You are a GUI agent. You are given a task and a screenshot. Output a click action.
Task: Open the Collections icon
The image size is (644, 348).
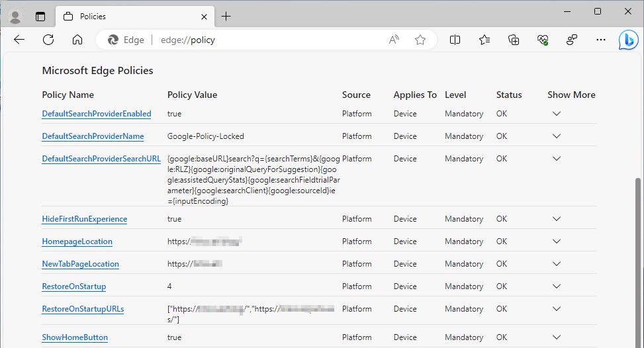point(514,40)
